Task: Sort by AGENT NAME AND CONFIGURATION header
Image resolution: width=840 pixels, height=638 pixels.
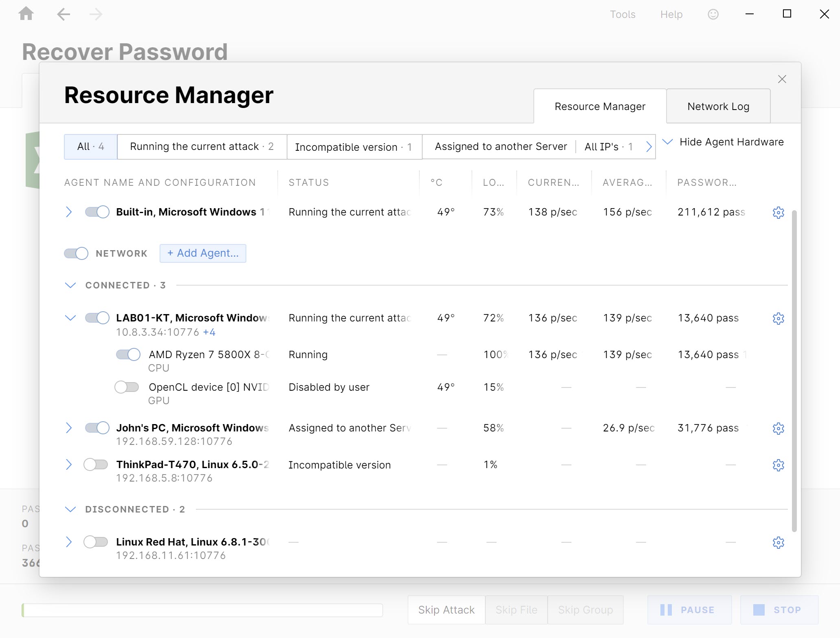Action: 160,183
